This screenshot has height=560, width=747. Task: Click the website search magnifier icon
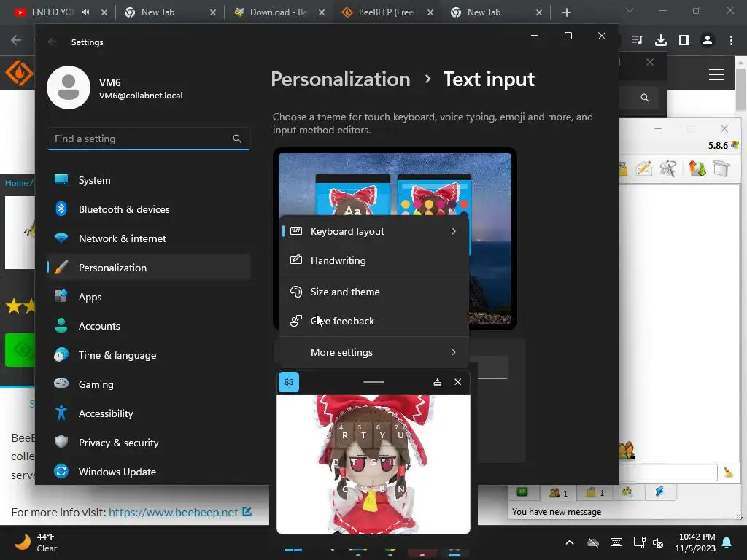[645, 98]
